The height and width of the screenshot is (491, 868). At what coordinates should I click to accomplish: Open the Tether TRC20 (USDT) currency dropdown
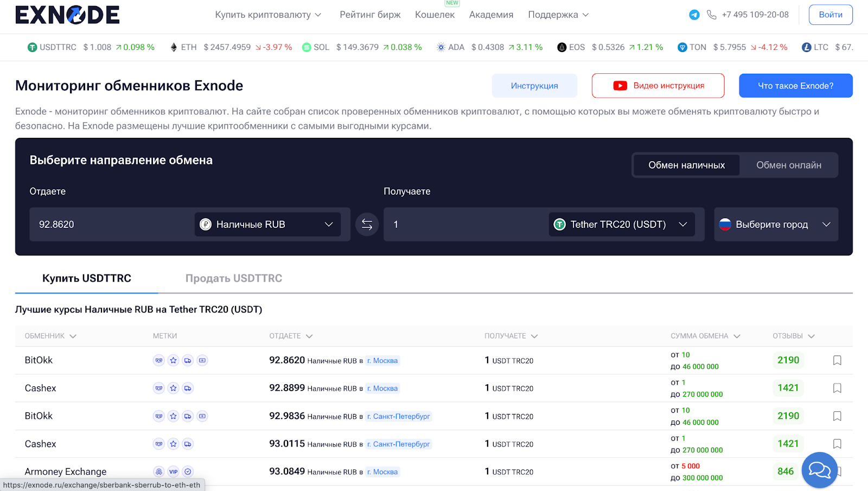coord(622,224)
